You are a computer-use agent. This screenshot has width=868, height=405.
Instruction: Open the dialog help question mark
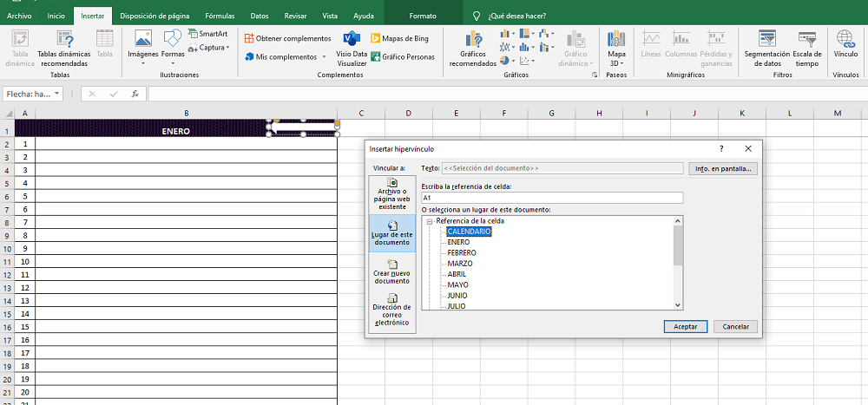(x=721, y=149)
